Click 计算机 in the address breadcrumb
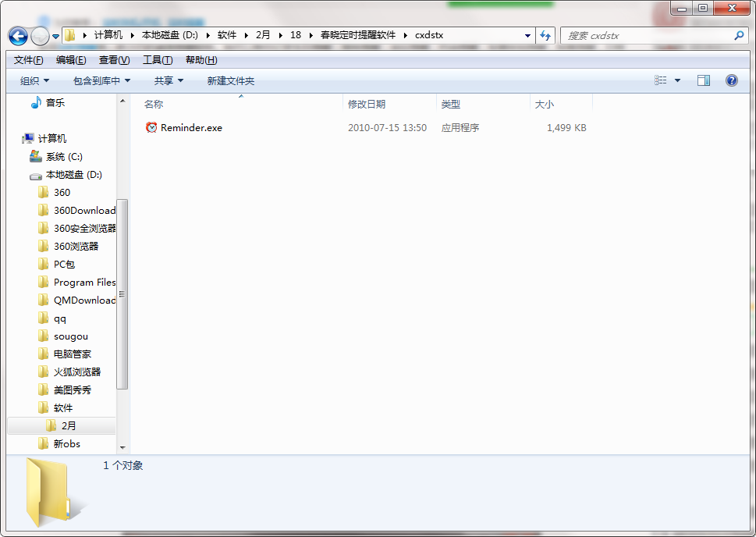The image size is (756, 537). [108, 35]
